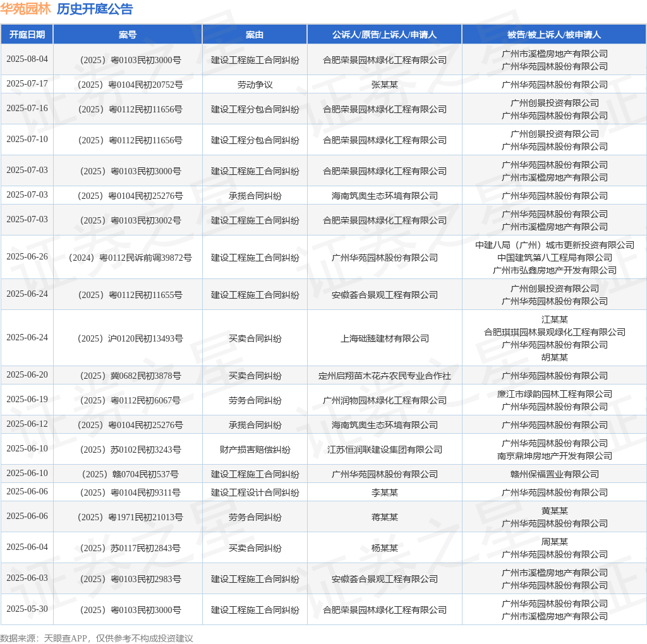Select the date cell 2025-05-30
The width and height of the screenshot is (647, 644).
(x=27, y=609)
